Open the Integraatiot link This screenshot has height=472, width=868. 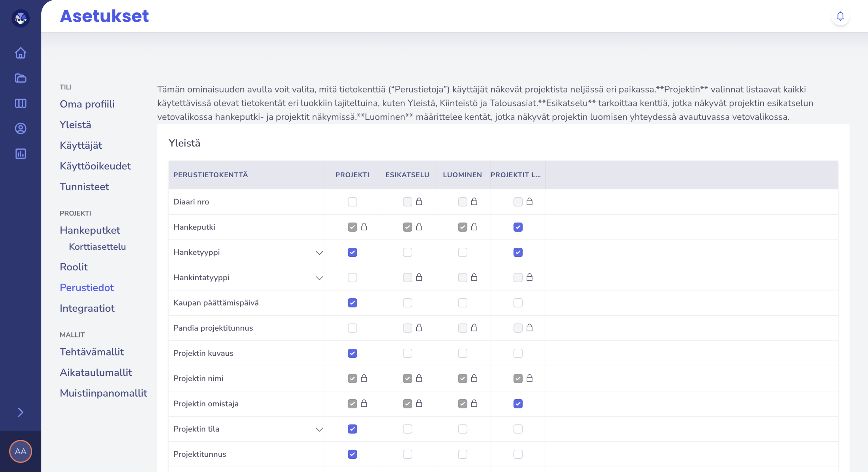(87, 308)
